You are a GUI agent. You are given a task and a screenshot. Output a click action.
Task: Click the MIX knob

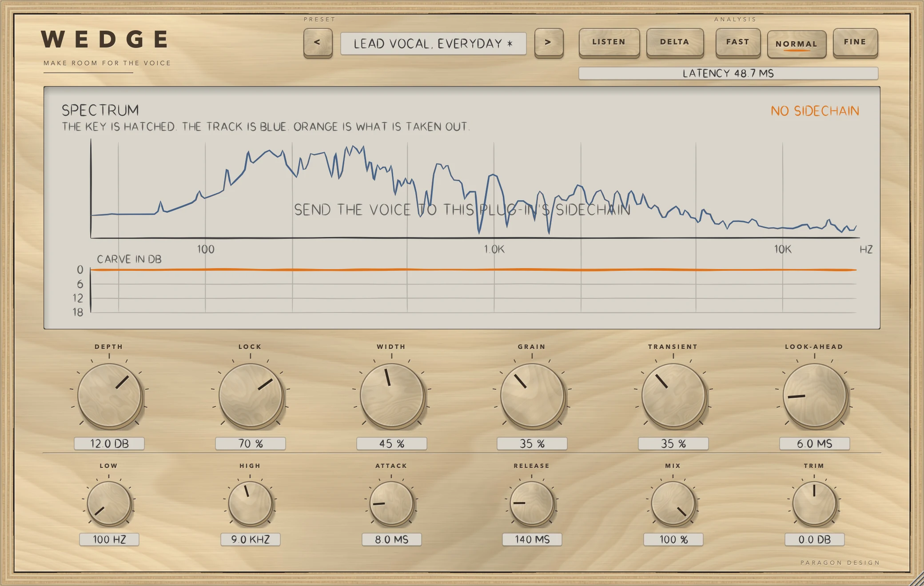tap(673, 503)
